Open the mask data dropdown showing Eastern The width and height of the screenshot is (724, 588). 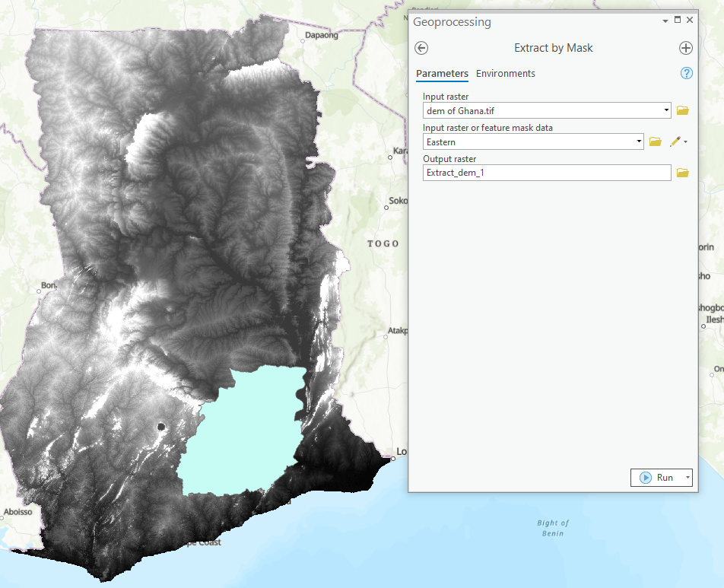click(639, 141)
